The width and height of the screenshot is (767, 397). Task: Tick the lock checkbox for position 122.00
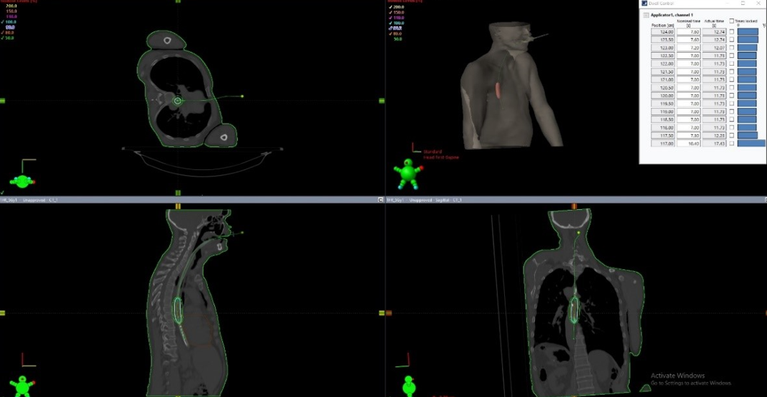pos(731,64)
